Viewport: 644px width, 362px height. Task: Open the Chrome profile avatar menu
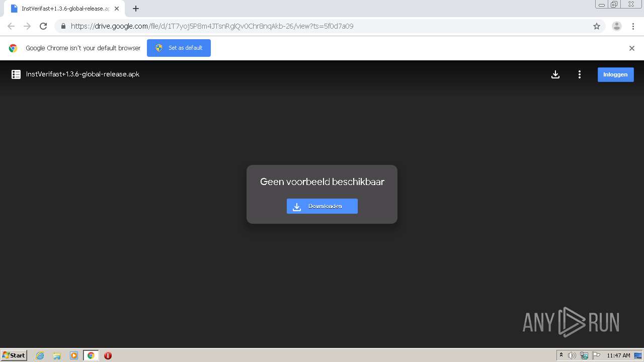[617, 26]
